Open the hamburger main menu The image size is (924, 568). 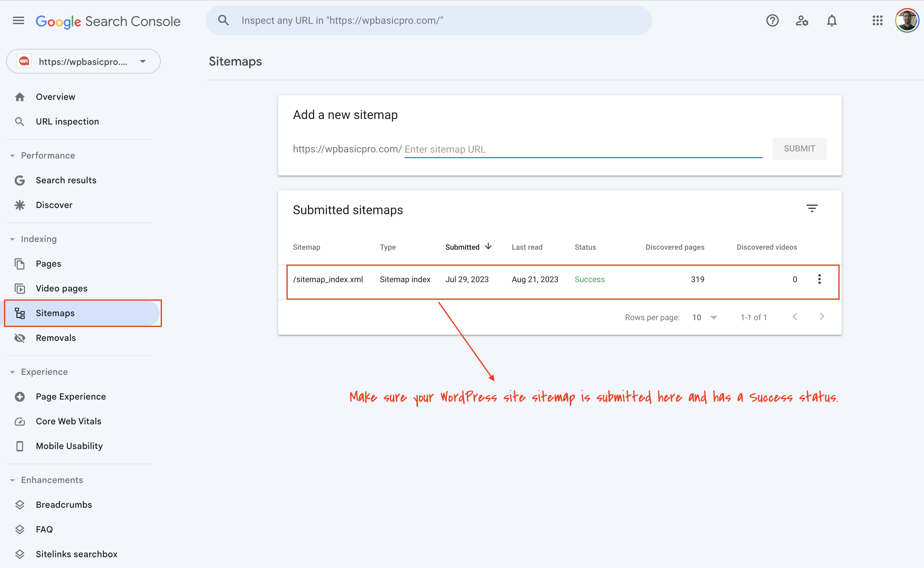tap(19, 21)
